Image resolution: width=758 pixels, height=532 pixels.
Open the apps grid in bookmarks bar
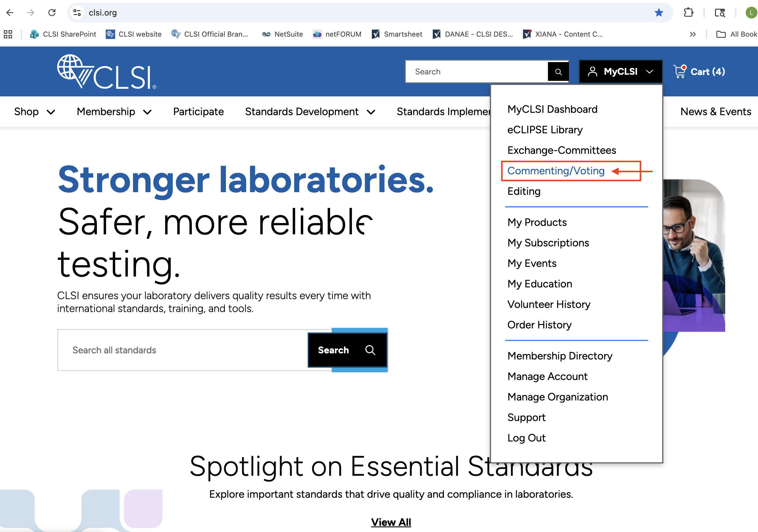coord(8,34)
